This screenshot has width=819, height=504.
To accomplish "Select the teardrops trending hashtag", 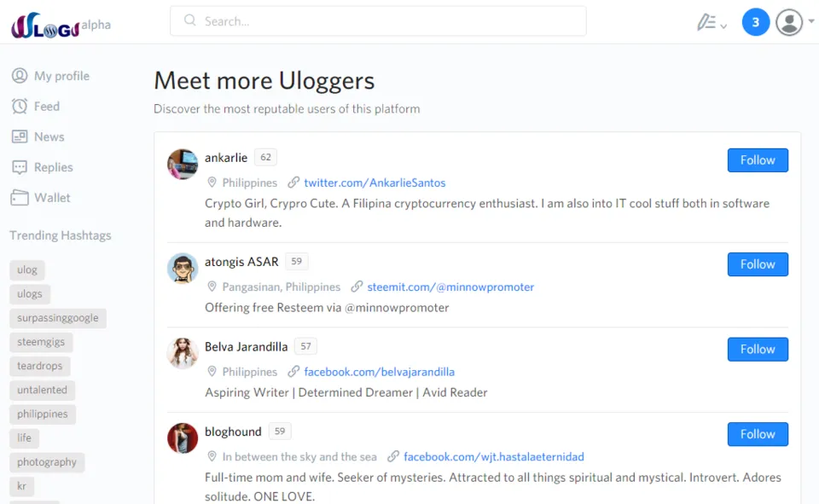I will [40, 366].
